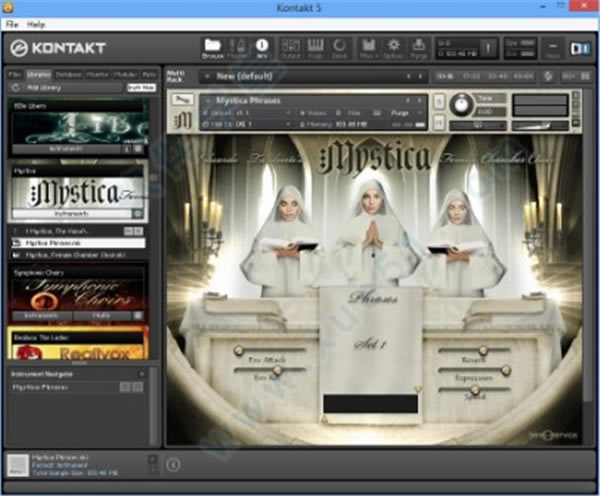Open Symphonic Choirs library options gear
Image resolution: width=600 pixels, height=496 pixels.
138,316
